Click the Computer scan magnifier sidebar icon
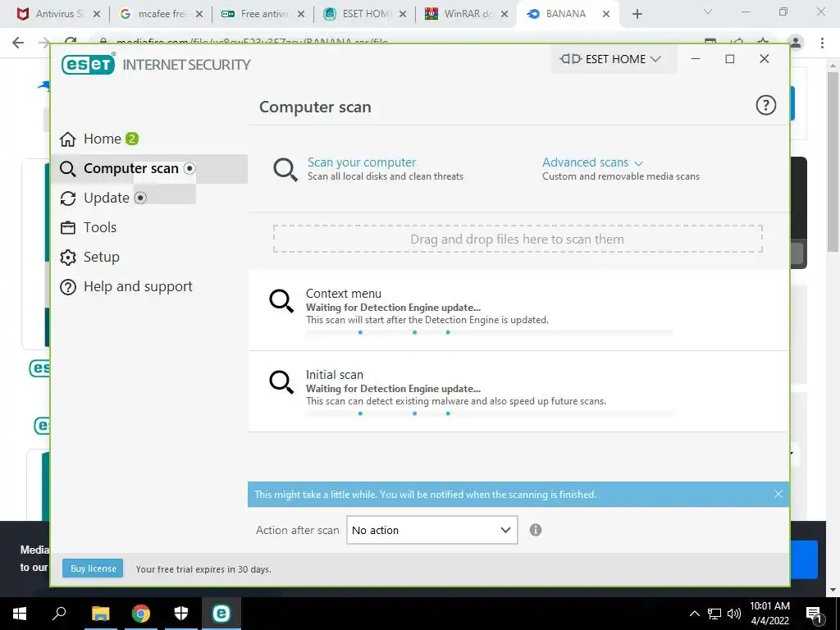Viewport: 840px width, 630px height. tap(67, 169)
